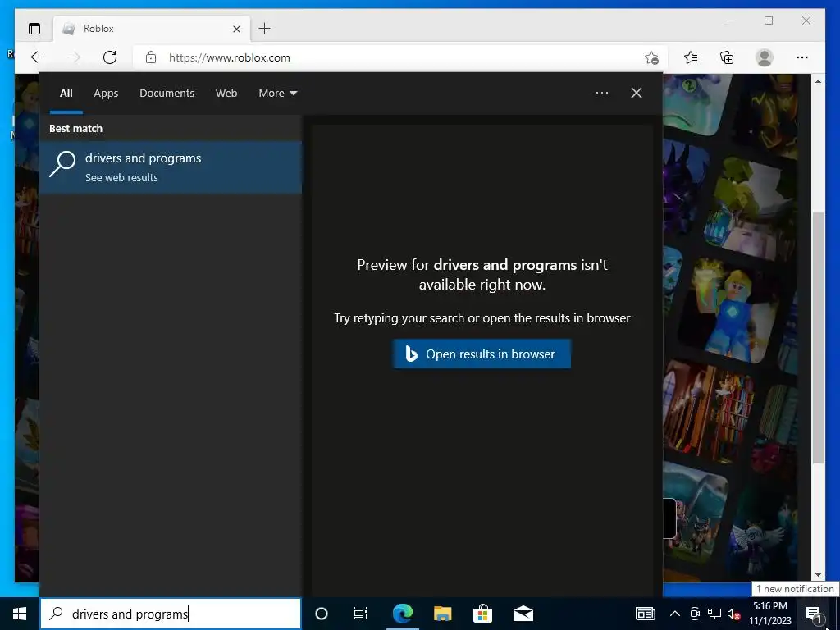The image size is (840, 630).
Task: Click the Roblox page scrollbar thumb
Action: [818, 337]
